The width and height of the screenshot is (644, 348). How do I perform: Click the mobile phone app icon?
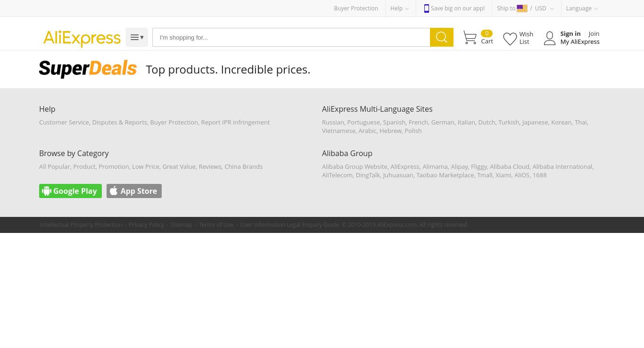pyautogui.click(x=426, y=8)
